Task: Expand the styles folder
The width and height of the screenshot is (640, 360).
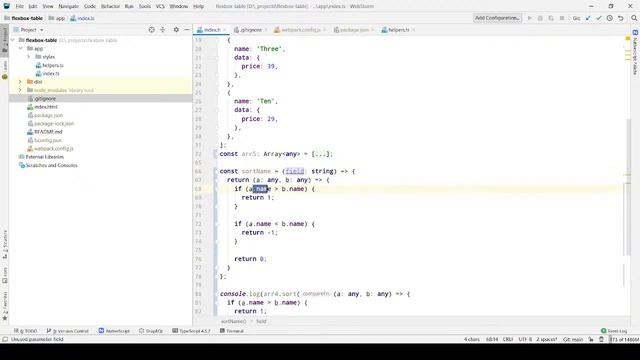Action: tap(29, 57)
